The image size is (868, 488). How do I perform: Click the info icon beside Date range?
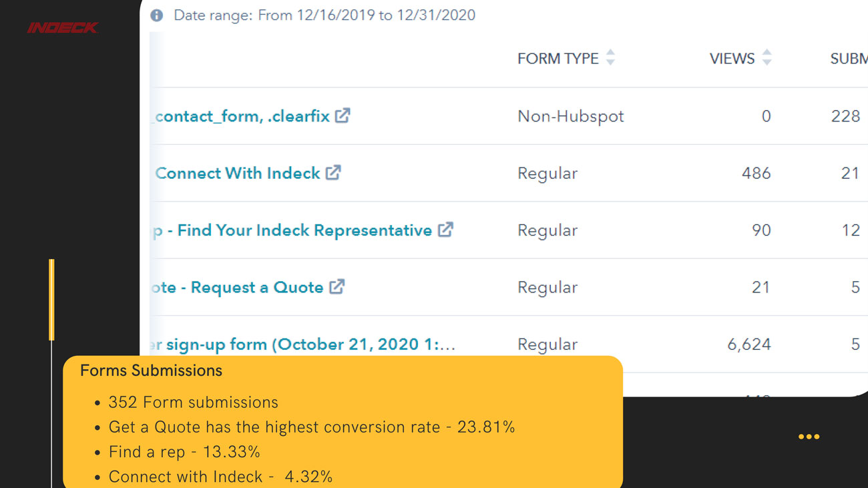point(156,15)
